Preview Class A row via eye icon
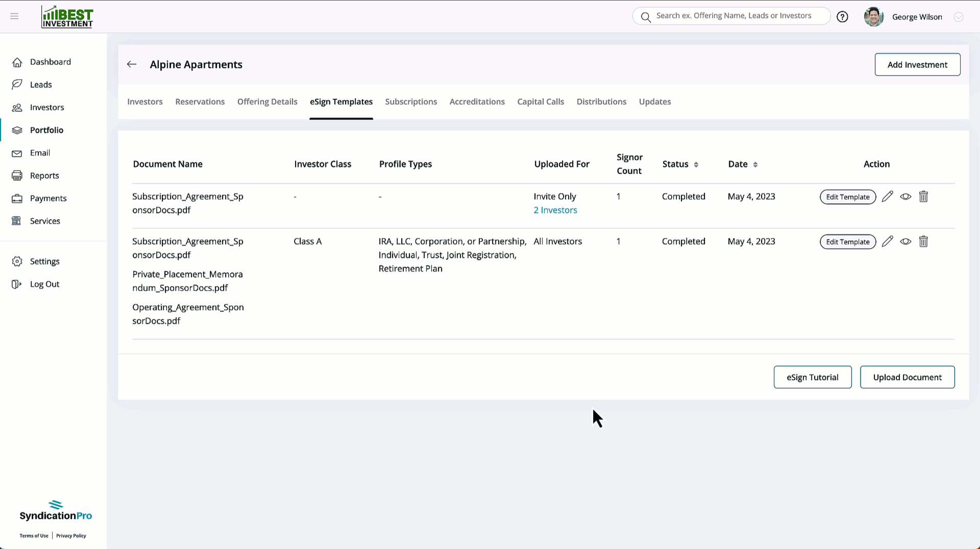 (x=905, y=242)
